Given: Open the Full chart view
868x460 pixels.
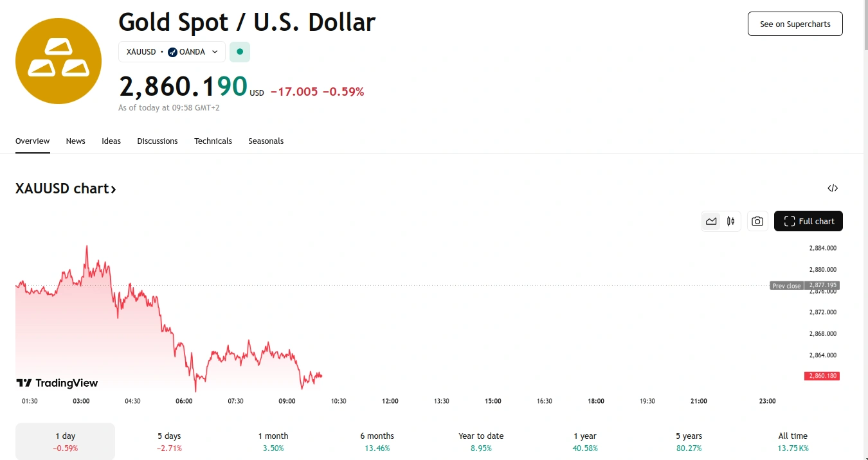Looking at the screenshot, I should [808, 222].
